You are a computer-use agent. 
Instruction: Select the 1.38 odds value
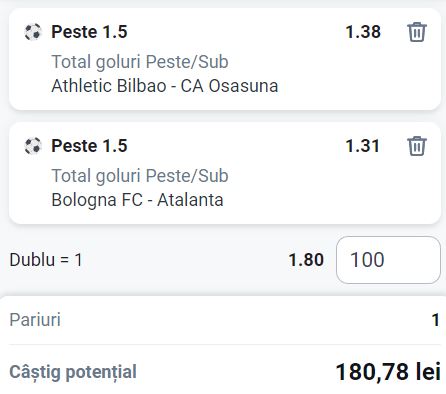click(x=363, y=32)
